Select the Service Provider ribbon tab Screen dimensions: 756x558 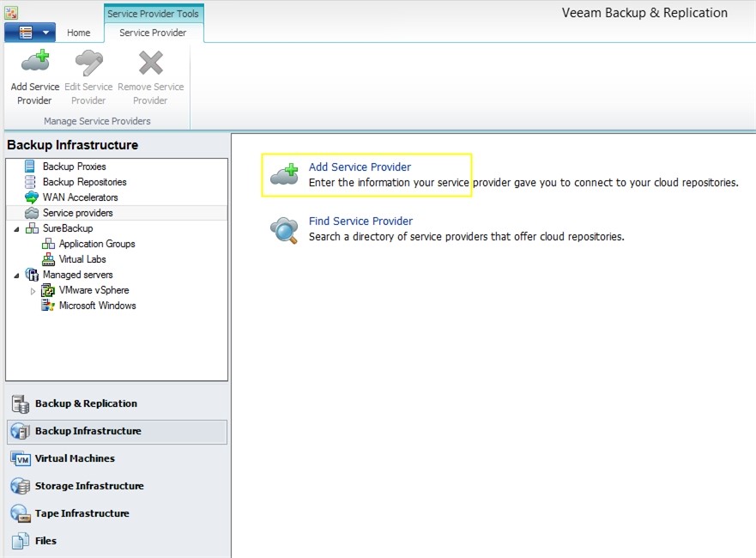point(153,33)
